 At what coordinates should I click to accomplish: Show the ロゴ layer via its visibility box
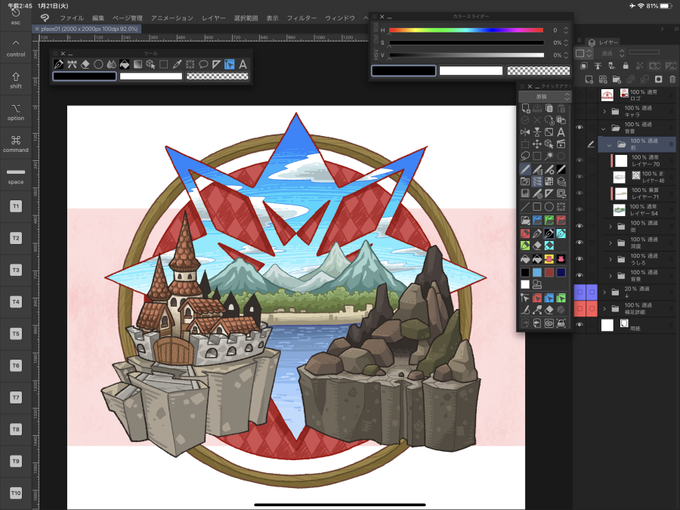579,95
